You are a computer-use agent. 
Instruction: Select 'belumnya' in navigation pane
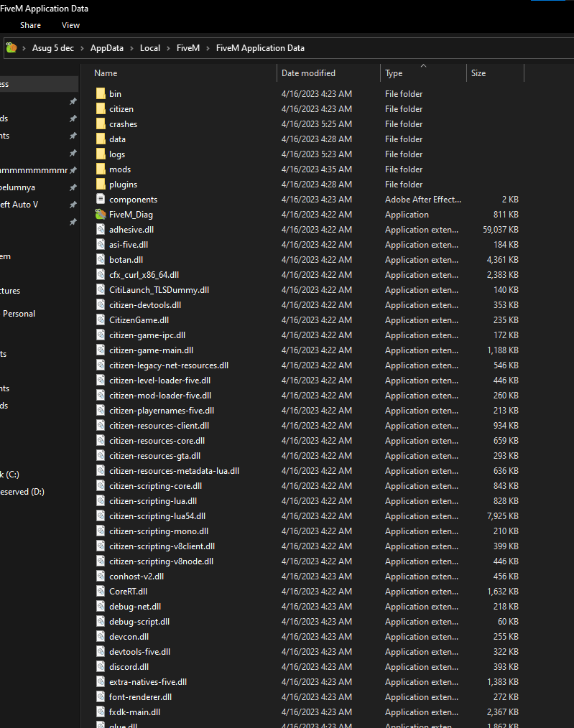pyautogui.click(x=18, y=187)
